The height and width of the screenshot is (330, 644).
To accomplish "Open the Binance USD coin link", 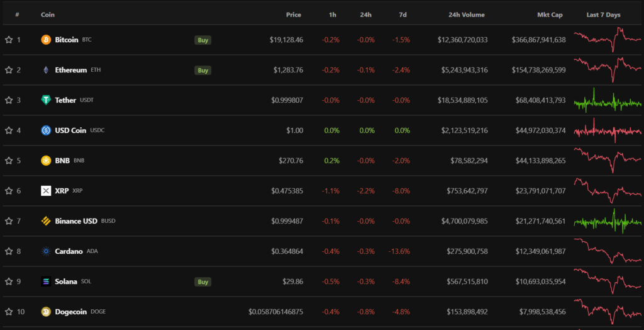I will click(76, 221).
